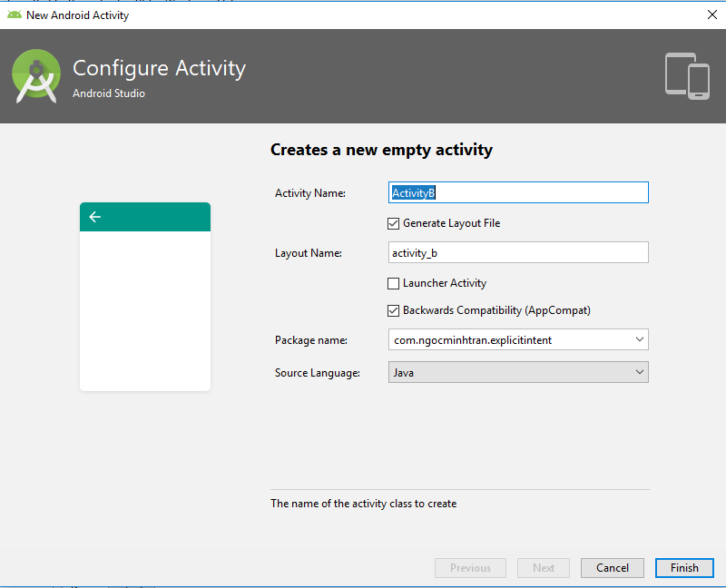Open the Source Language dropdown
The height and width of the screenshot is (588, 726).
pyautogui.click(x=517, y=372)
